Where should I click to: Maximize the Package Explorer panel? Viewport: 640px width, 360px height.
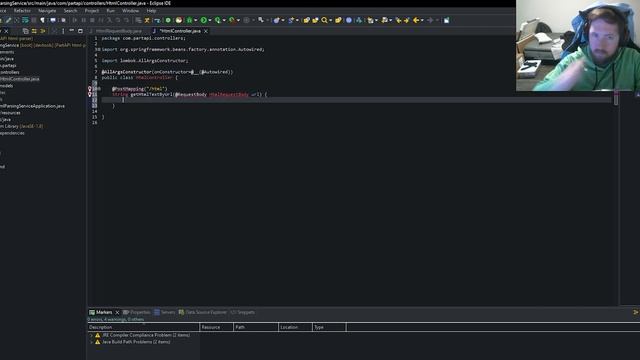pyautogui.click(x=80, y=31)
